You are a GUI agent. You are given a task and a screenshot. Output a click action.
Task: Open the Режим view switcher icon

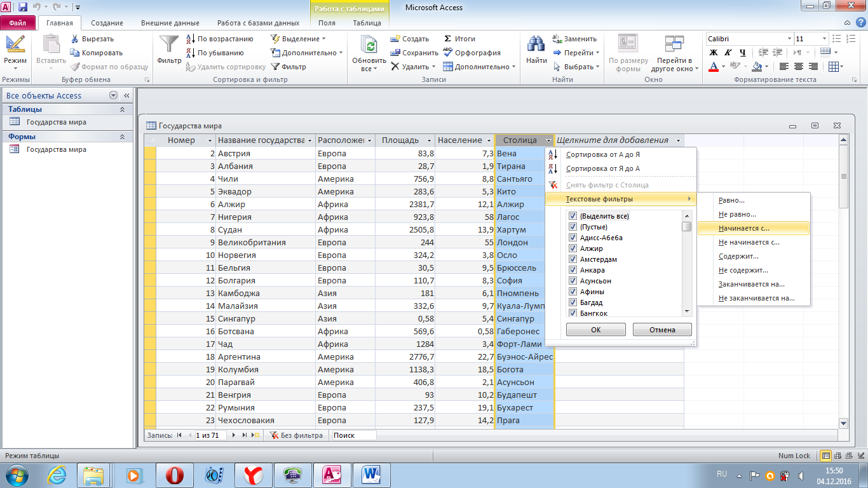click(15, 44)
